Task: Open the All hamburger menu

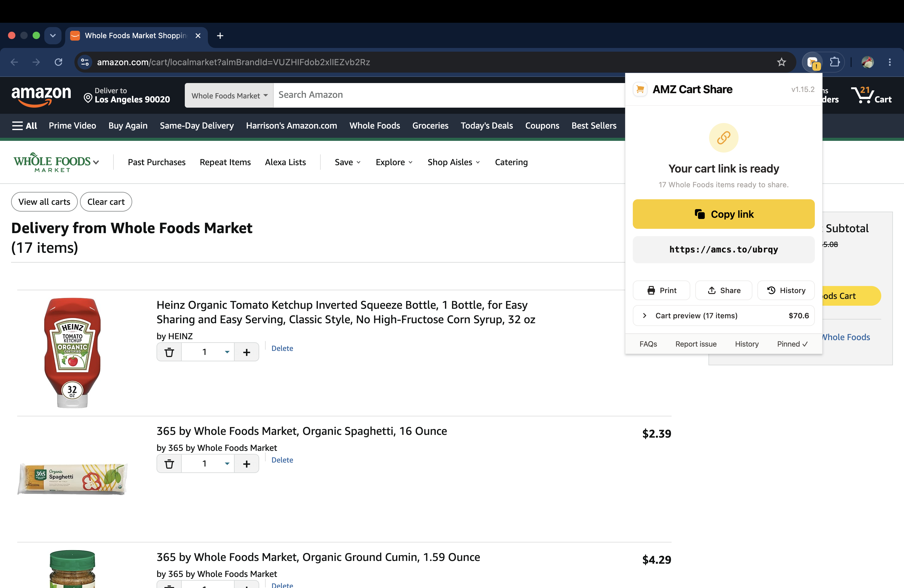Action: [x=24, y=126]
